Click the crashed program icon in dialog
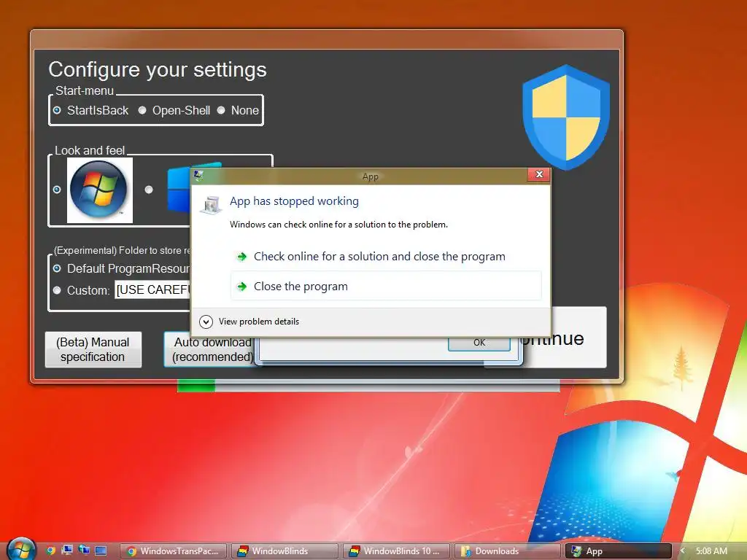 click(x=211, y=205)
